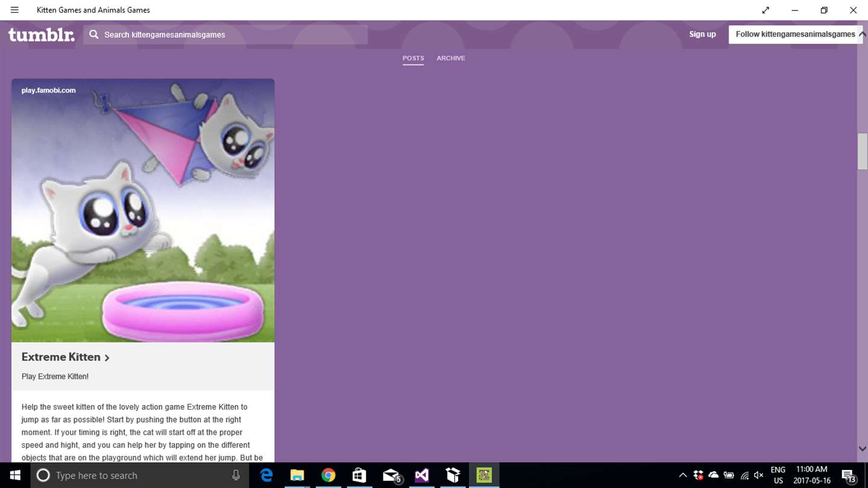Click the scrollbar down arrow

coord(863,448)
